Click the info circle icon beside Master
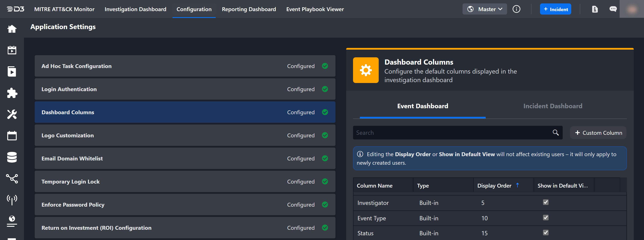 click(516, 9)
